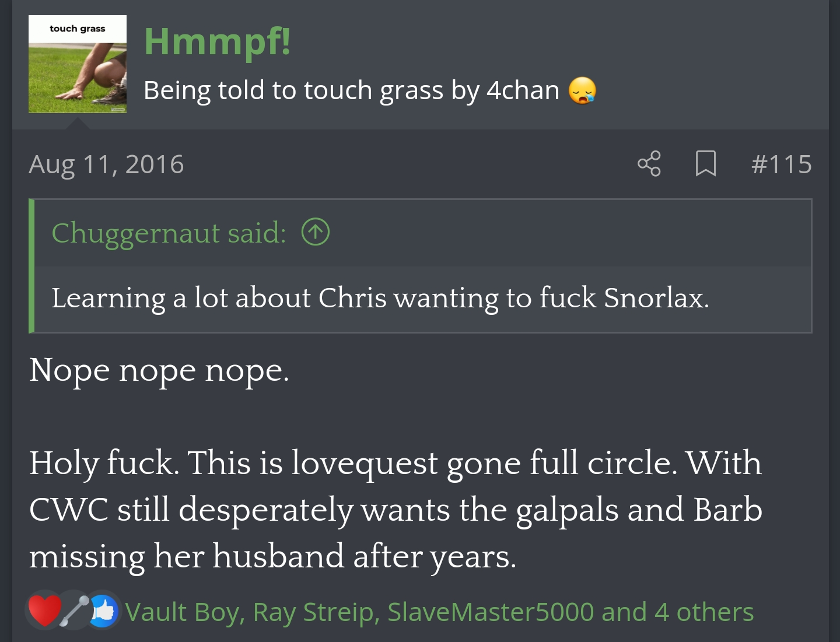Jump to Chuggernaut's original post via arrow icon

(316, 232)
